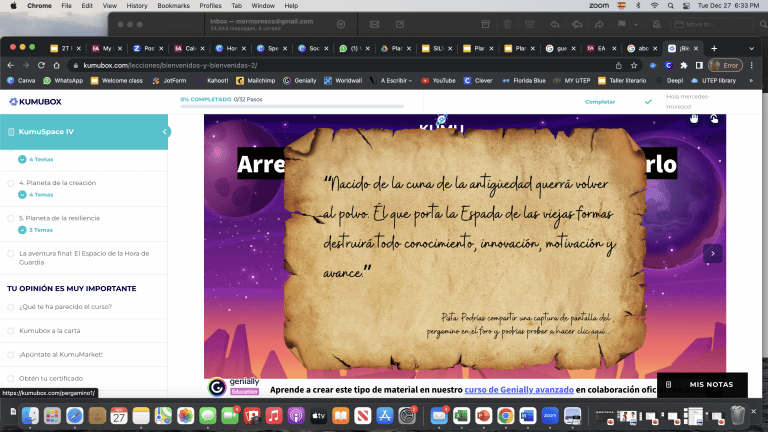Check '¿Qué te ha parecido el curso?' circle
The width and height of the screenshot is (768, 432).
click(11, 306)
